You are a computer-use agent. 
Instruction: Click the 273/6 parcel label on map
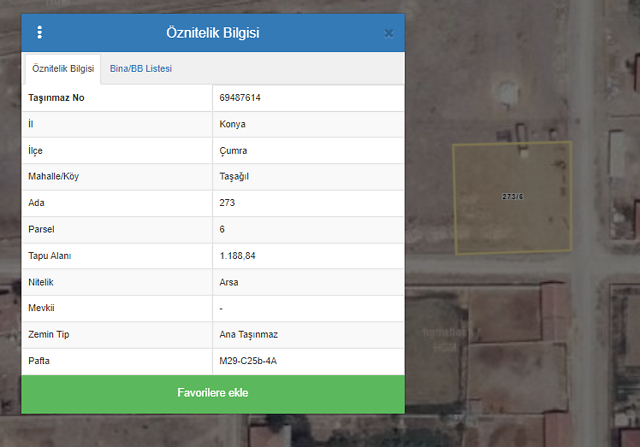(x=512, y=196)
